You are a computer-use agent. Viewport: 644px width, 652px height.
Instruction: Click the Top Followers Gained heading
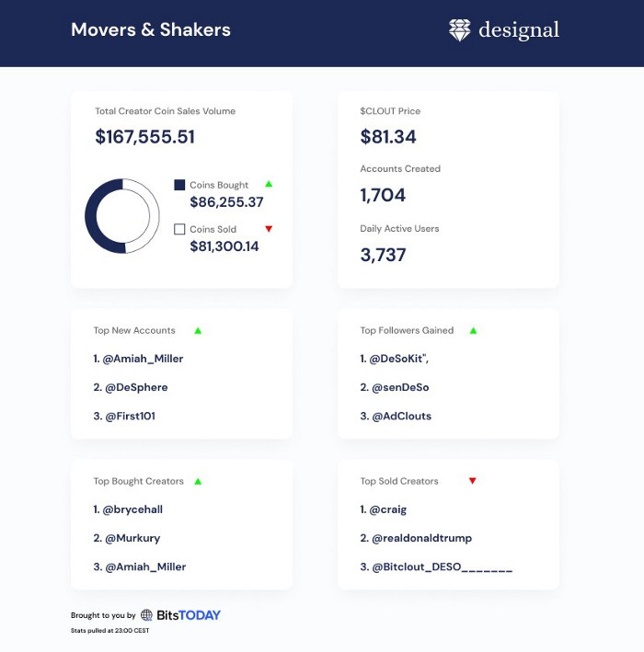tap(407, 330)
